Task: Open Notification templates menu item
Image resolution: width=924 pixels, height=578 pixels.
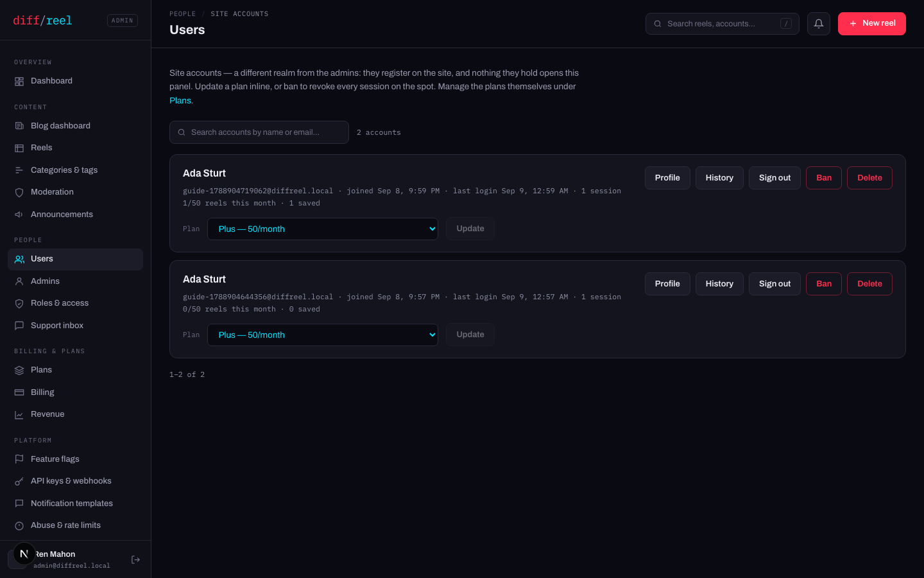Action: pos(75,504)
